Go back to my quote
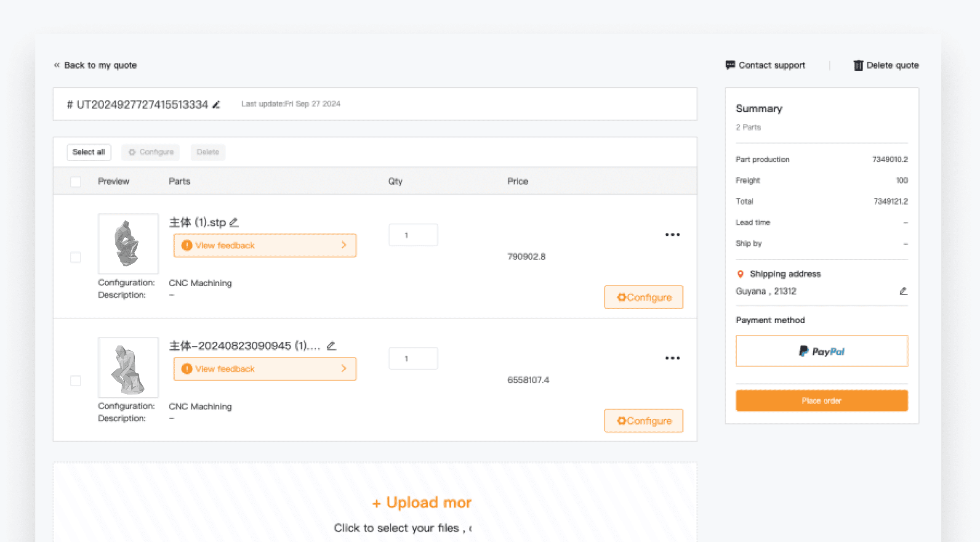Image resolution: width=980 pixels, height=542 pixels. [x=95, y=65]
